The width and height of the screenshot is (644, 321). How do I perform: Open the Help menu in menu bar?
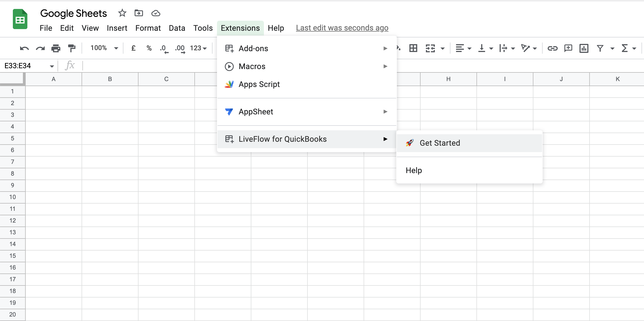276,28
